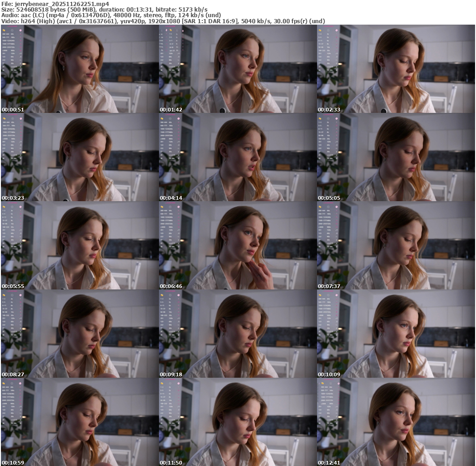The width and height of the screenshot is (476, 466).
Task: Select the frame at 00:03:23
Action: point(79,157)
